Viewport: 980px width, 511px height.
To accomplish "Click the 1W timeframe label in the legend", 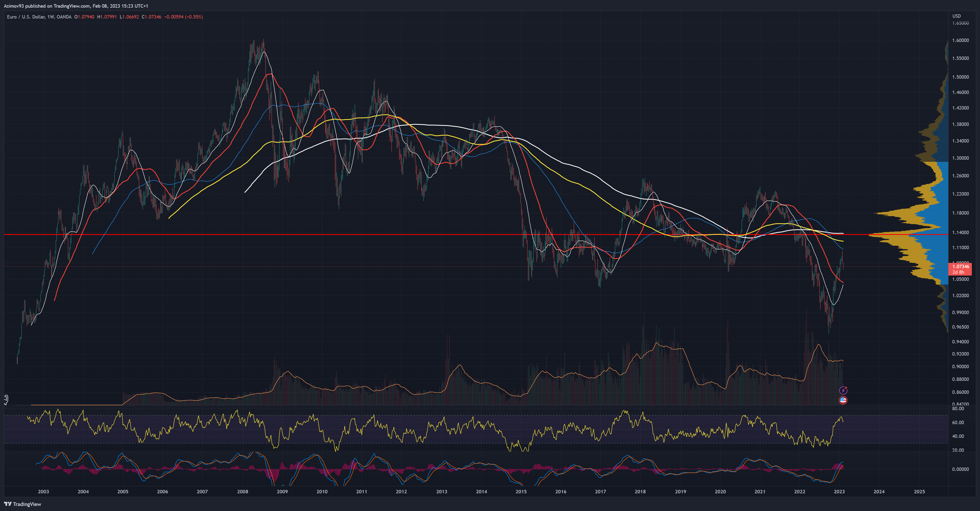I will coord(51,17).
